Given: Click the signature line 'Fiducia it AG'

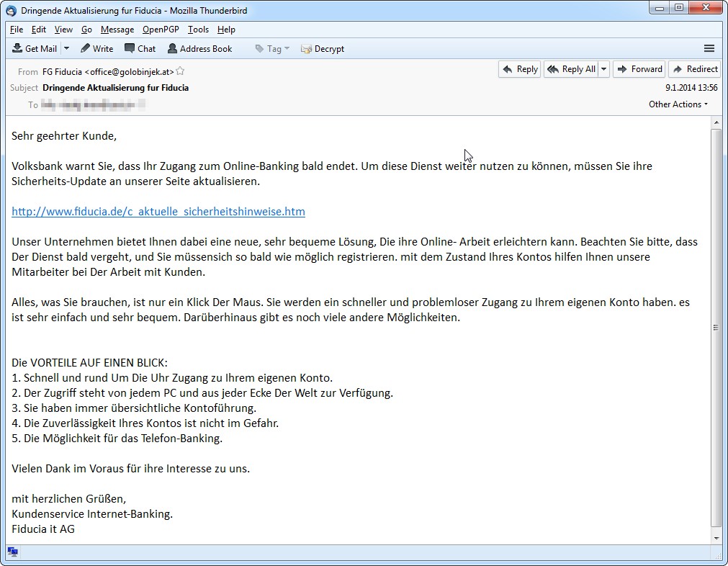Looking at the screenshot, I should point(43,529).
